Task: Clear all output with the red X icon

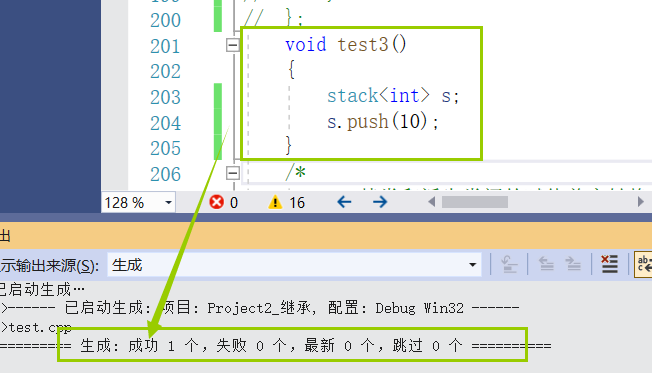Action: tap(610, 264)
